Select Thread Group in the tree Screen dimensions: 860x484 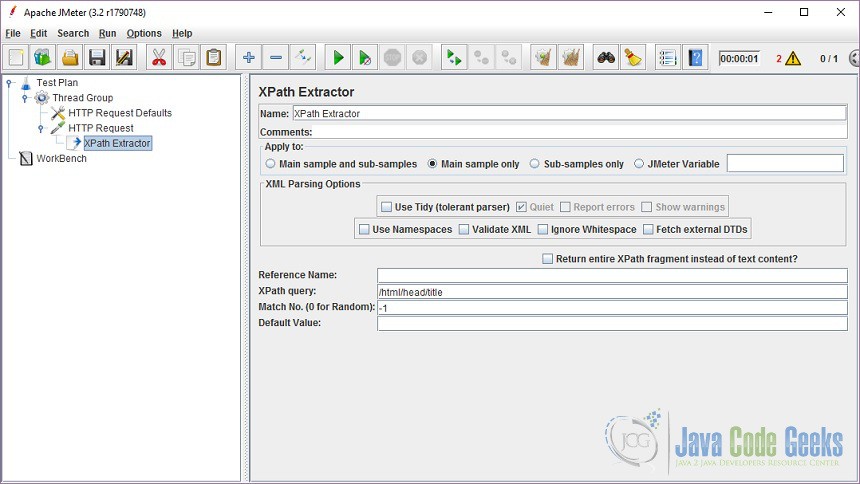click(x=82, y=98)
